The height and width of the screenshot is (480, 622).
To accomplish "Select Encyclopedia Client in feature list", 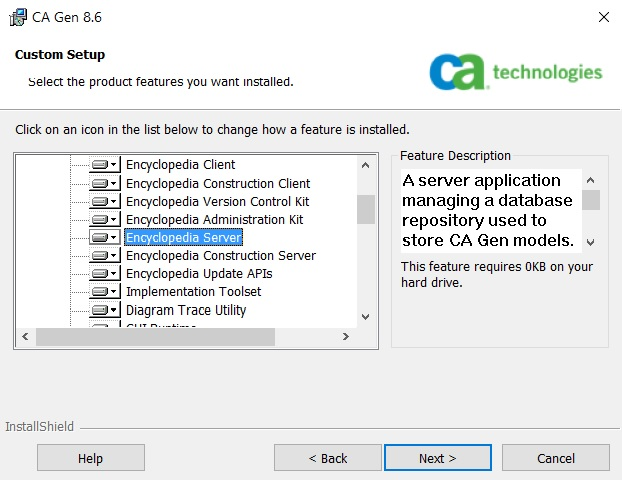I will (180, 165).
